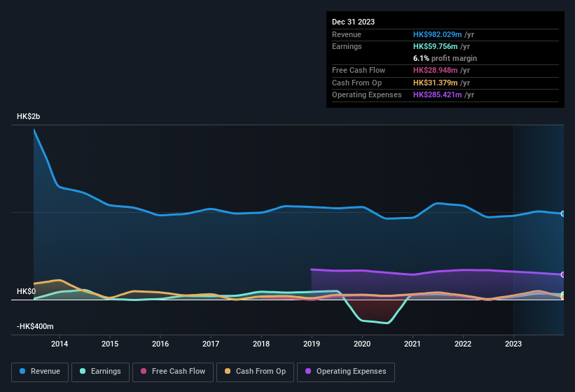Hide the Operating Expenses series
The height and width of the screenshot is (392, 575).
click(346, 371)
